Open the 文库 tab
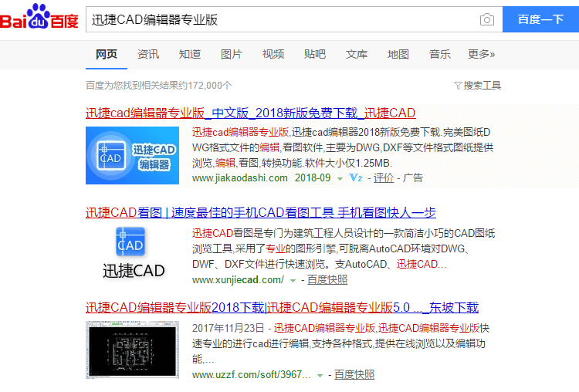 click(x=357, y=54)
